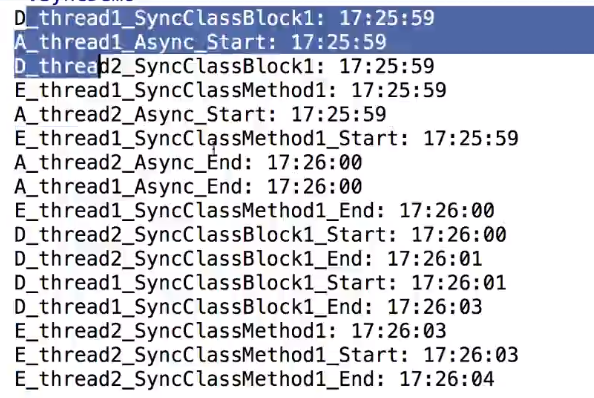Click the A_thread2_Async_End: 17:26:00 line
The height and width of the screenshot is (398, 594).
(x=188, y=163)
